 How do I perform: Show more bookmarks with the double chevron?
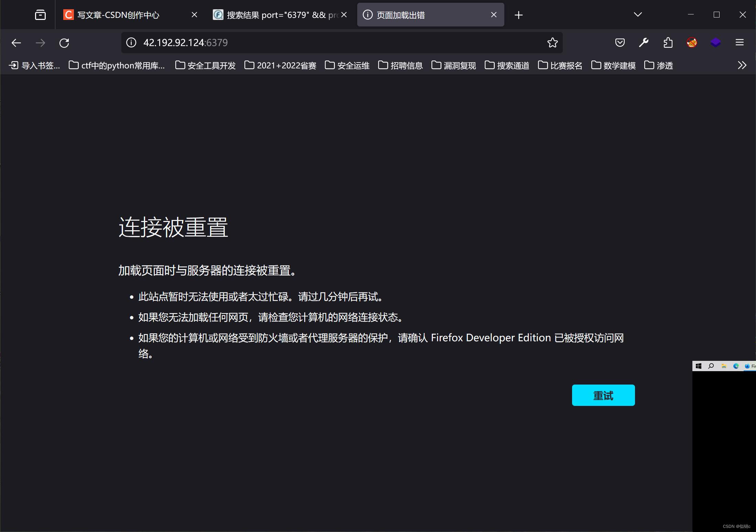tap(742, 65)
